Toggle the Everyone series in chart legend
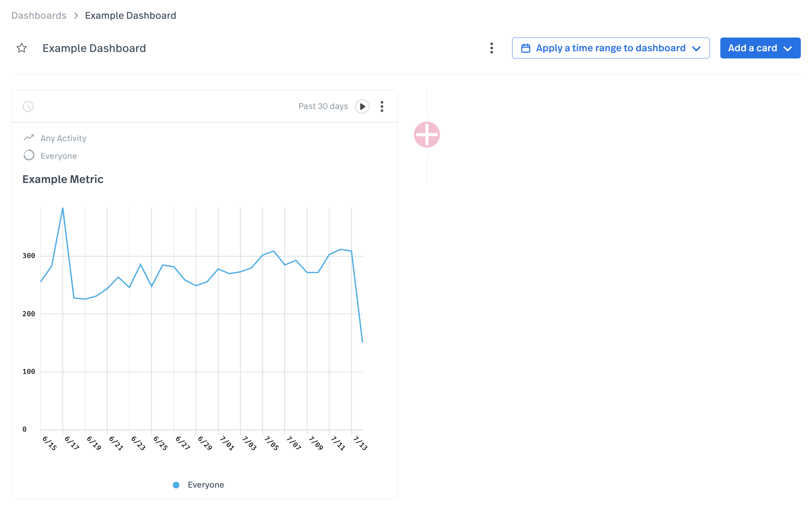This screenshot has height=506, width=812. point(206,485)
